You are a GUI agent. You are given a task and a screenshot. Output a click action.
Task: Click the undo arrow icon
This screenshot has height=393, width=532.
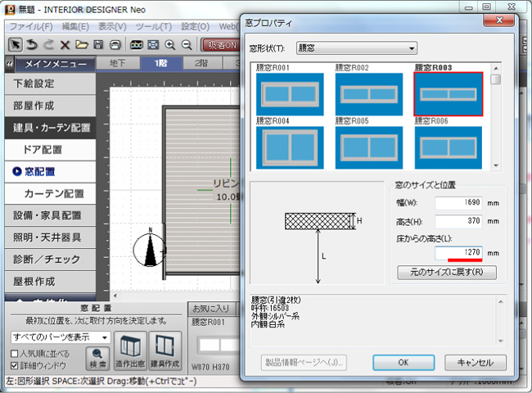point(31,45)
